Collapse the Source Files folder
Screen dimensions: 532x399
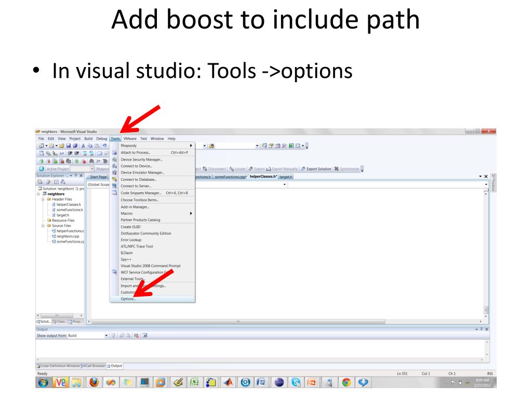click(43, 225)
